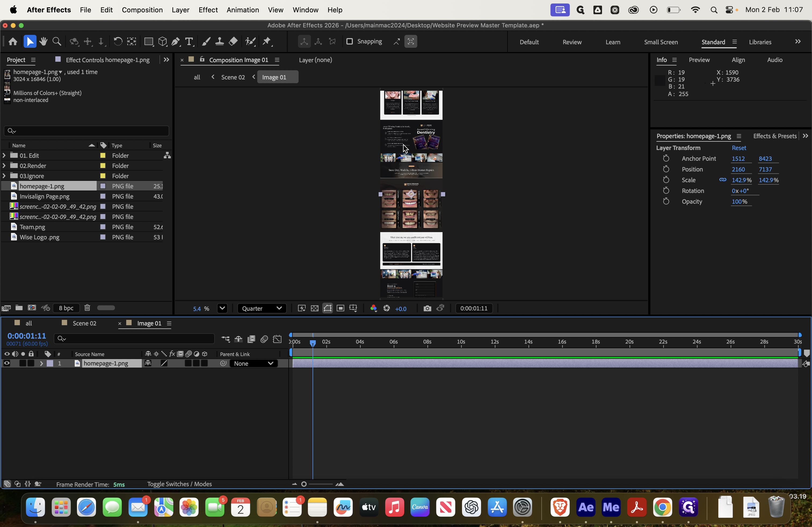Lock the homepage-1.png layer
Viewport: 812px width, 527px height.
coord(31,363)
